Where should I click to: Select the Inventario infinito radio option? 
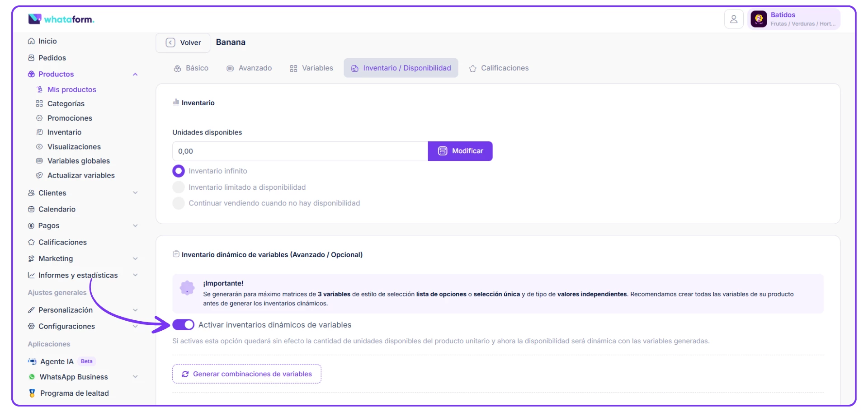(179, 171)
